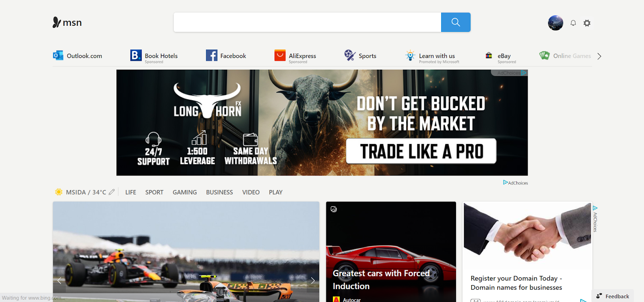The height and width of the screenshot is (302, 644).
Task: Edit location with the pencil icon
Action: 111,192
